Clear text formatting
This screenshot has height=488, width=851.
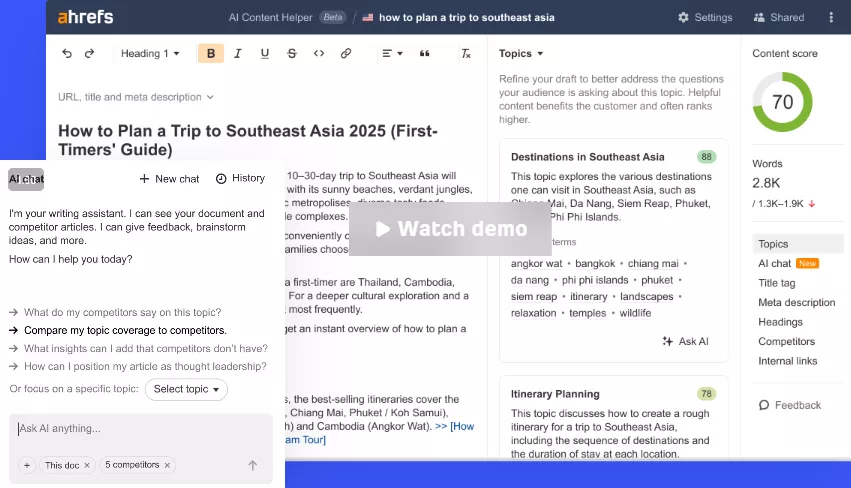pos(465,54)
